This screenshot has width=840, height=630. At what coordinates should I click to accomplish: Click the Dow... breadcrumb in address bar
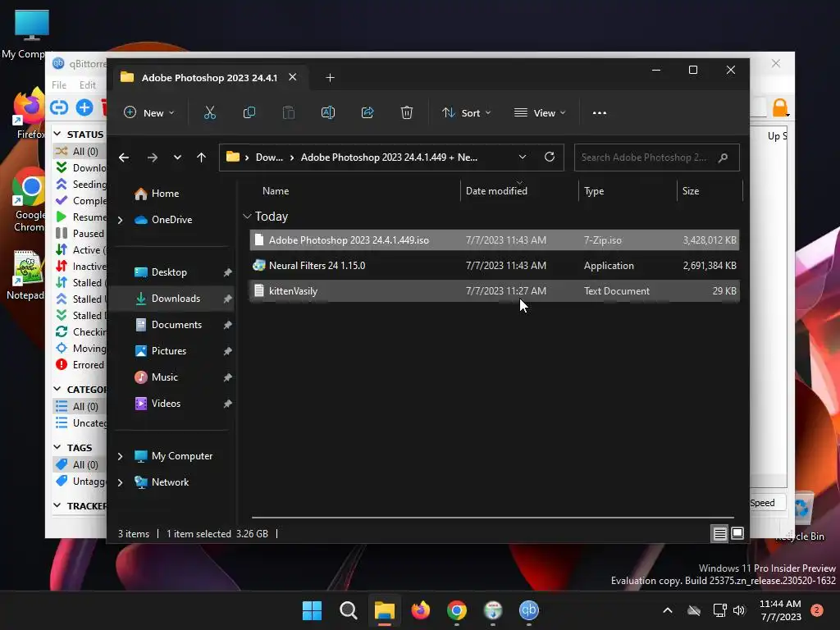tap(269, 157)
